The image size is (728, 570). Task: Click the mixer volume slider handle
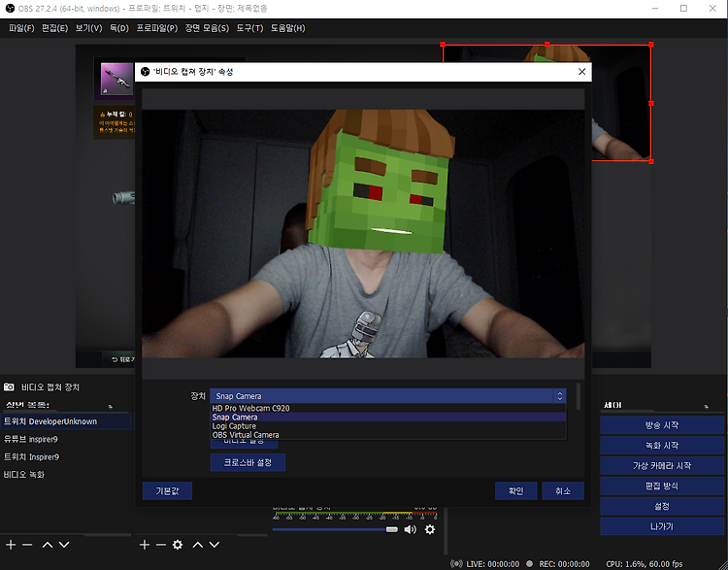[x=392, y=529]
